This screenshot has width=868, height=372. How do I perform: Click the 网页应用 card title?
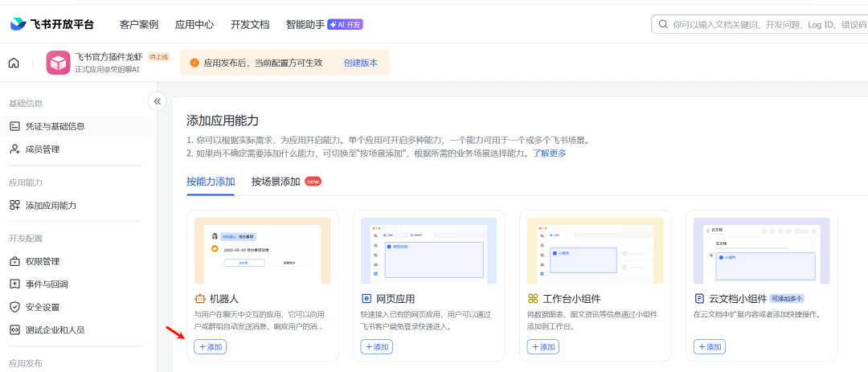pos(395,299)
